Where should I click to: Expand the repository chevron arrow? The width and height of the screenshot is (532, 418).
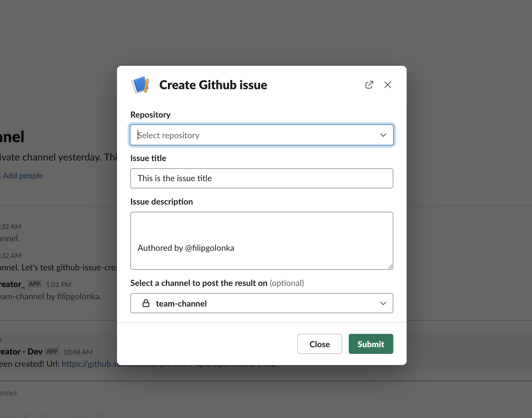pyautogui.click(x=383, y=135)
